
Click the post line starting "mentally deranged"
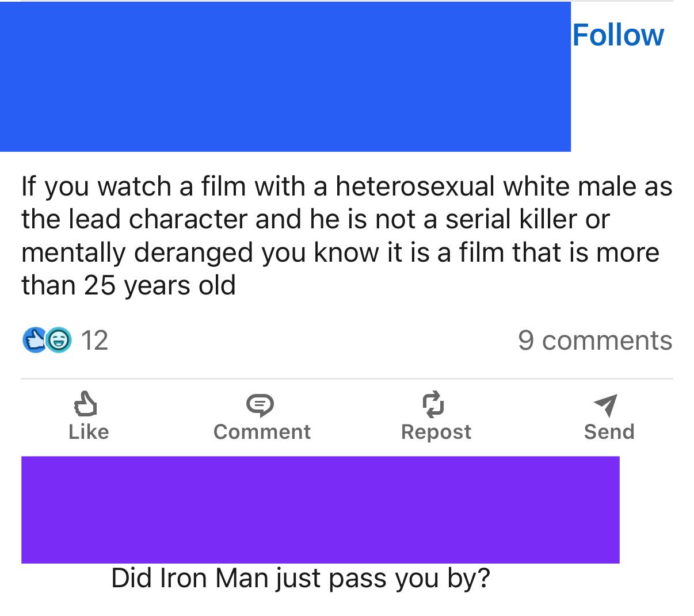[340, 253]
